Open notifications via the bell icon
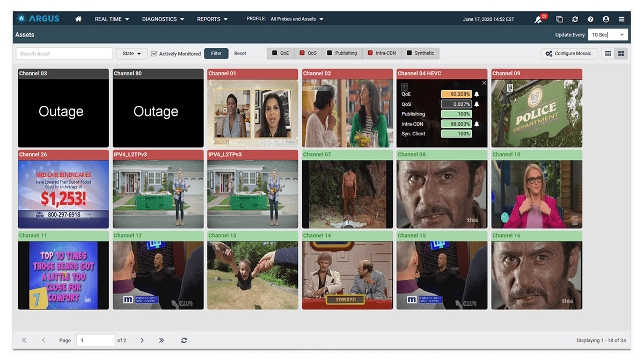 [x=538, y=19]
